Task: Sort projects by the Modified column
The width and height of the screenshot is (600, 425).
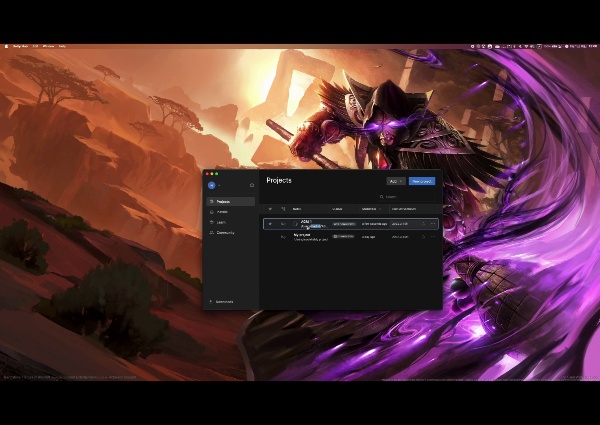Action: coord(369,209)
